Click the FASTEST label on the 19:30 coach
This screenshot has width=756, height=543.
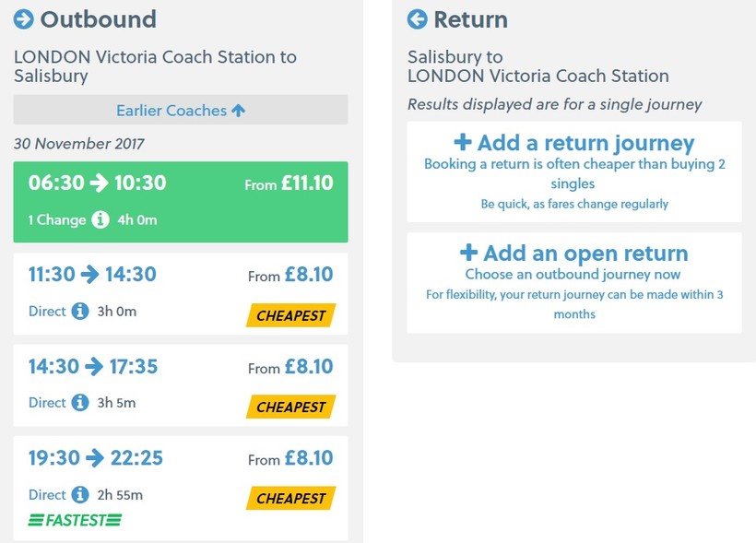pos(75,521)
